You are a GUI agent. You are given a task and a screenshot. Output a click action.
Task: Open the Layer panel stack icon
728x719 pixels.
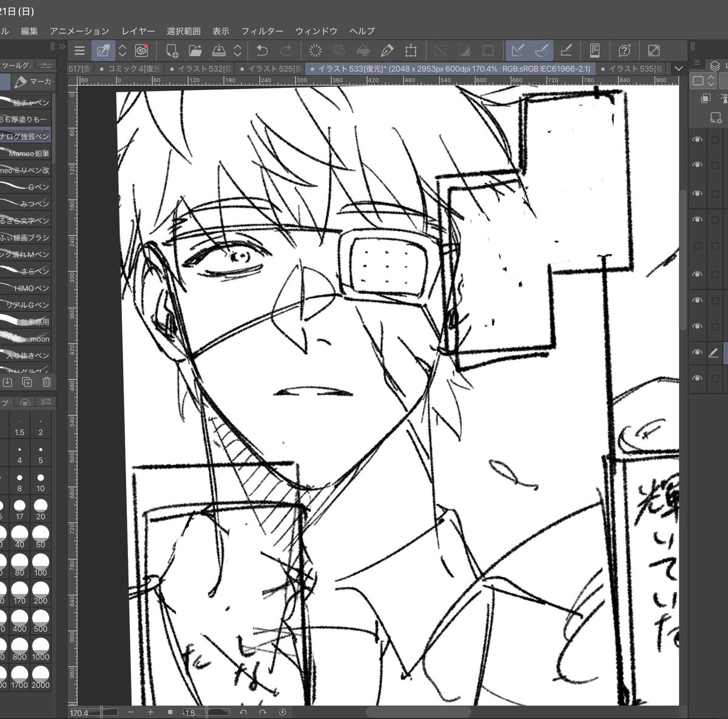coord(714,65)
